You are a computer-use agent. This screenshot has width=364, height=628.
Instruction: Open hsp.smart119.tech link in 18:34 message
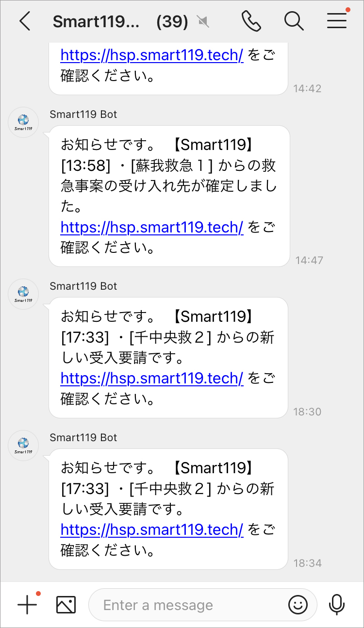pyautogui.click(x=151, y=529)
